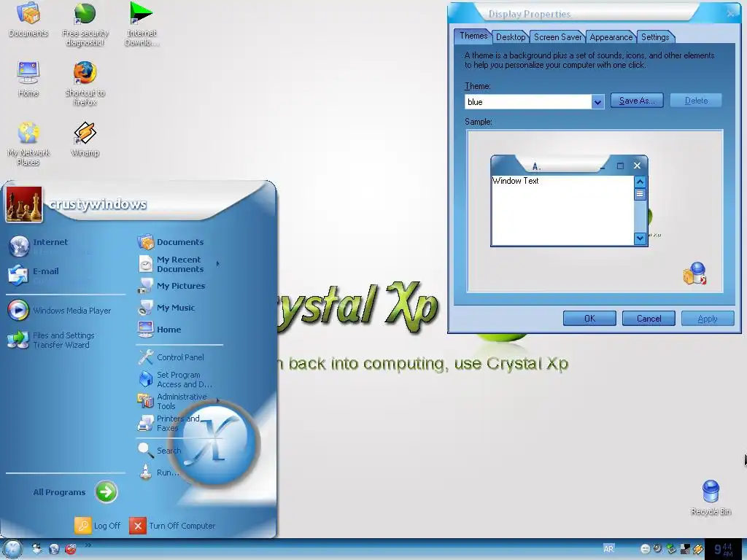Switch to the Appearance tab
Viewport: 747px width, 560px height.
(x=611, y=37)
